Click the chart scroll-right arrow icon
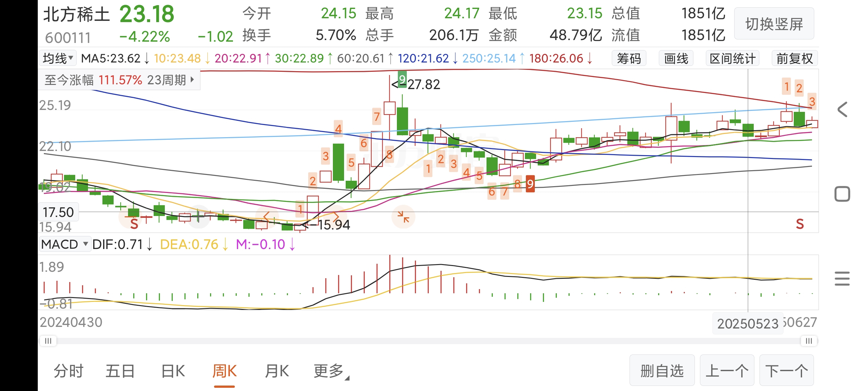The image size is (868, 391). [x=336, y=216]
